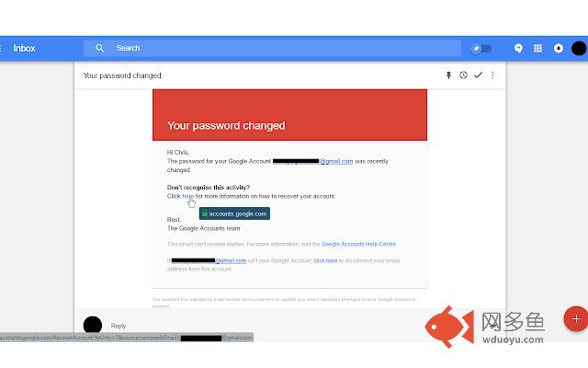Open the main menu next to Inbox
Screen dimensions: 588x368
(2, 48)
